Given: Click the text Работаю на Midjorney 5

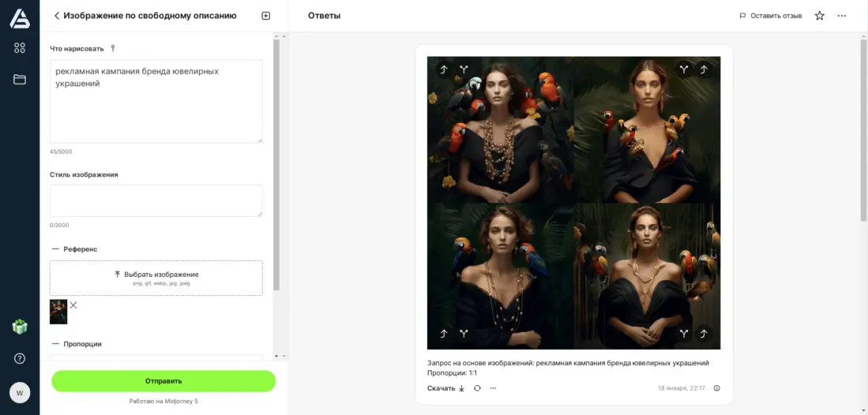Looking at the screenshot, I should (x=163, y=401).
